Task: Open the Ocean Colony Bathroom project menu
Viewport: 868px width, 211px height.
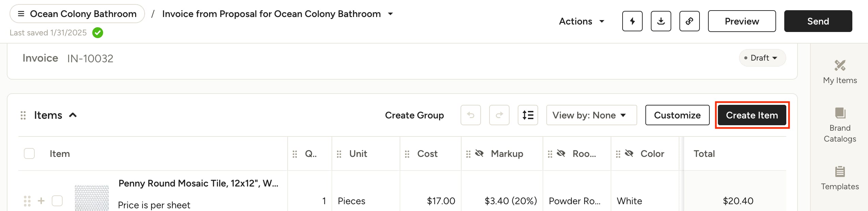Action: [x=77, y=14]
